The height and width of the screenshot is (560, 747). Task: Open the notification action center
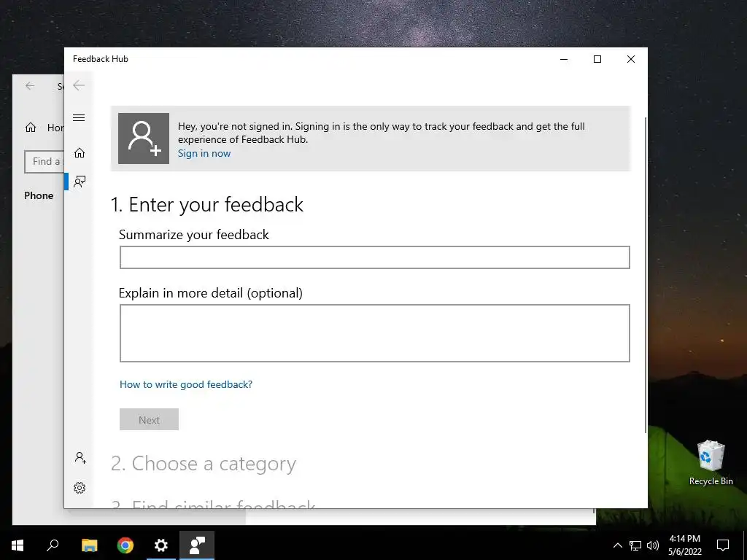pos(723,545)
